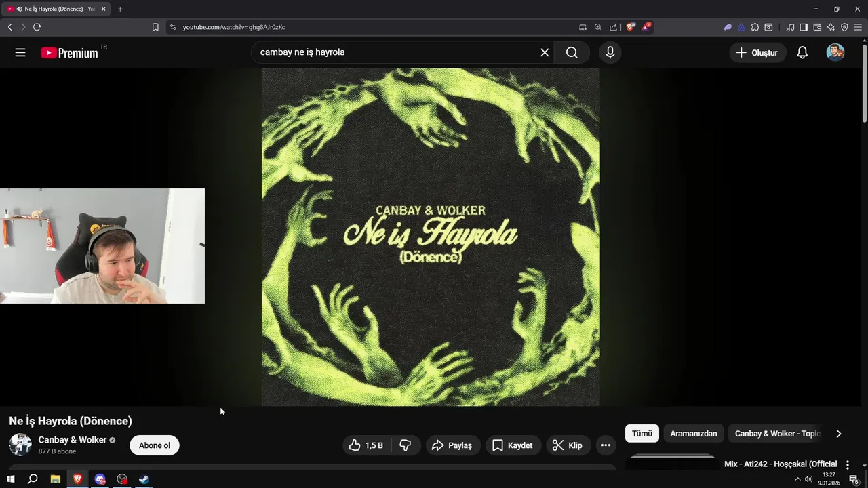The height and width of the screenshot is (488, 868).
Task: Open the purple ghost extension
Action: 728,27
